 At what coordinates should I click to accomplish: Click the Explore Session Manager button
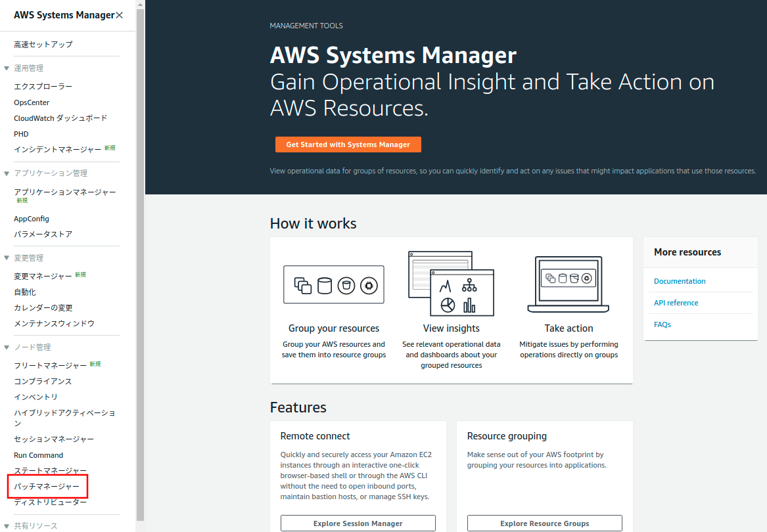pos(358,523)
